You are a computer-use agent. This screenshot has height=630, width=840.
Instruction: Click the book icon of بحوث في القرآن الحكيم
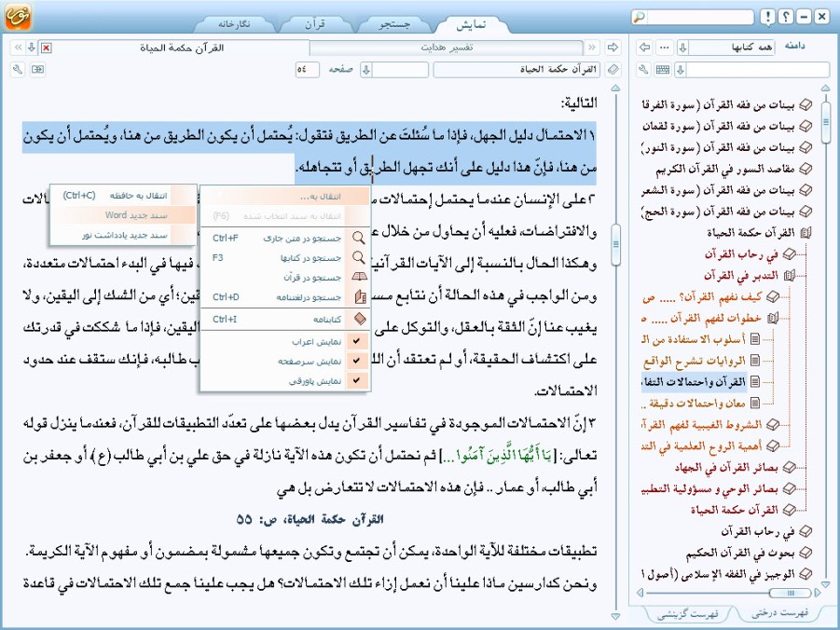point(806,553)
